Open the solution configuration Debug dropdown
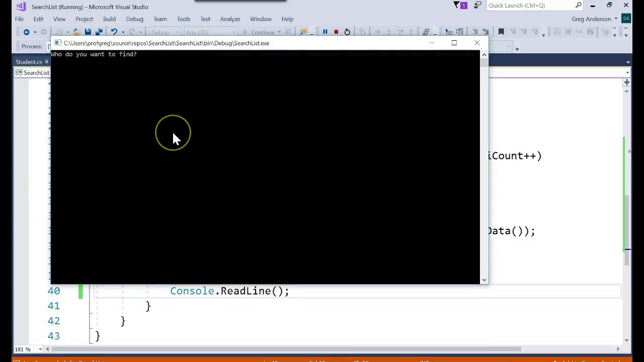This screenshot has height=362, width=644. click(166, 32)
